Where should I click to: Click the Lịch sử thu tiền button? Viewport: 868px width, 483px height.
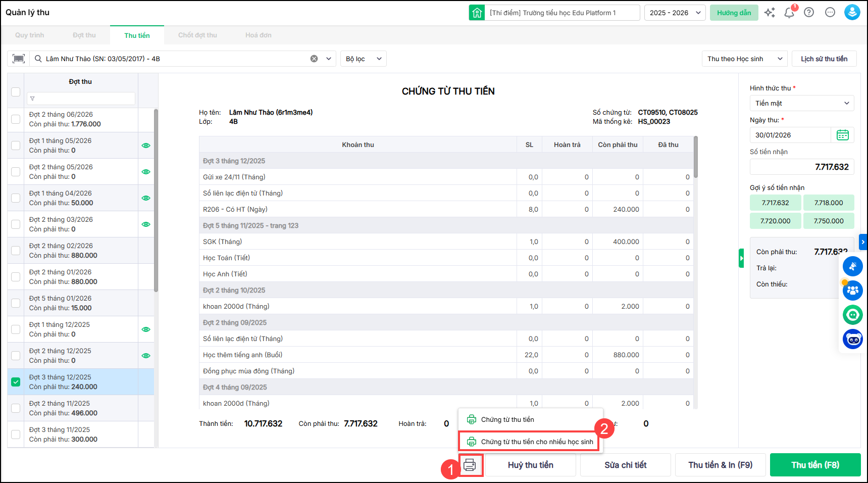click(824, 59)
